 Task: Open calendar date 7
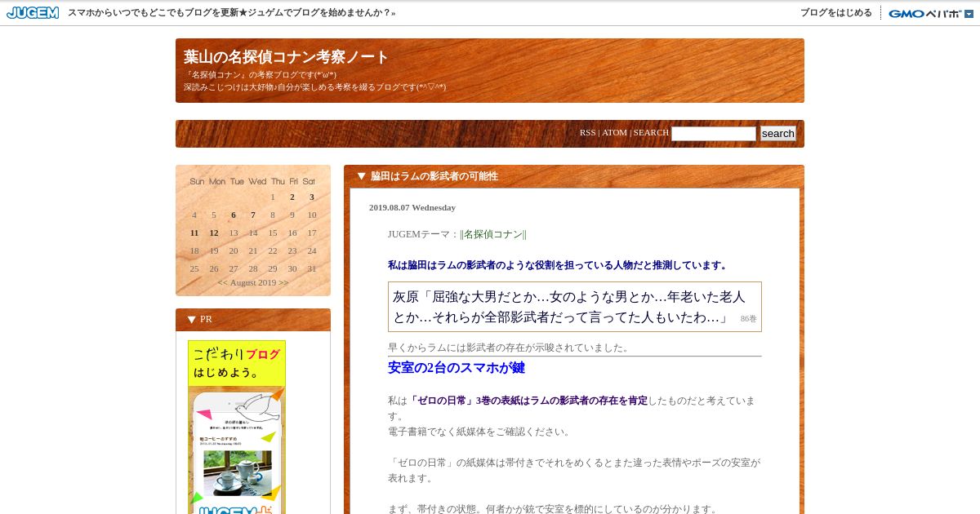coord(253,215)
